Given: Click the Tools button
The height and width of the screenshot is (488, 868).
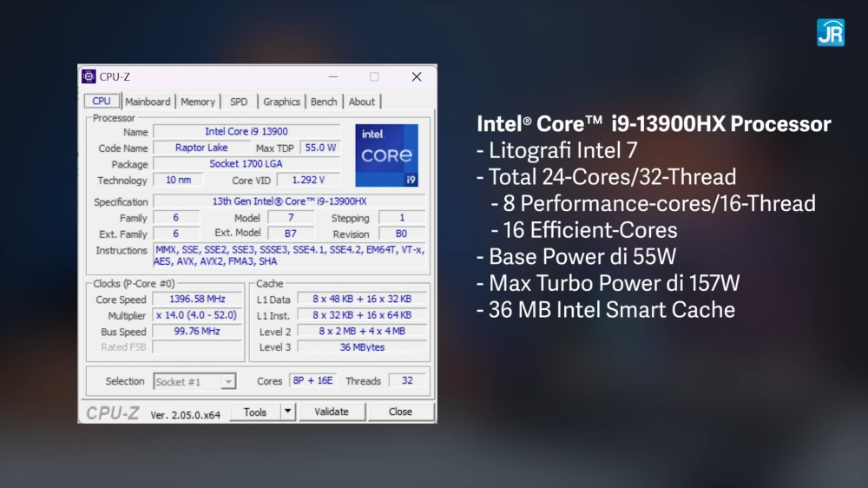Looking at the screenshot, I should 255,412.
